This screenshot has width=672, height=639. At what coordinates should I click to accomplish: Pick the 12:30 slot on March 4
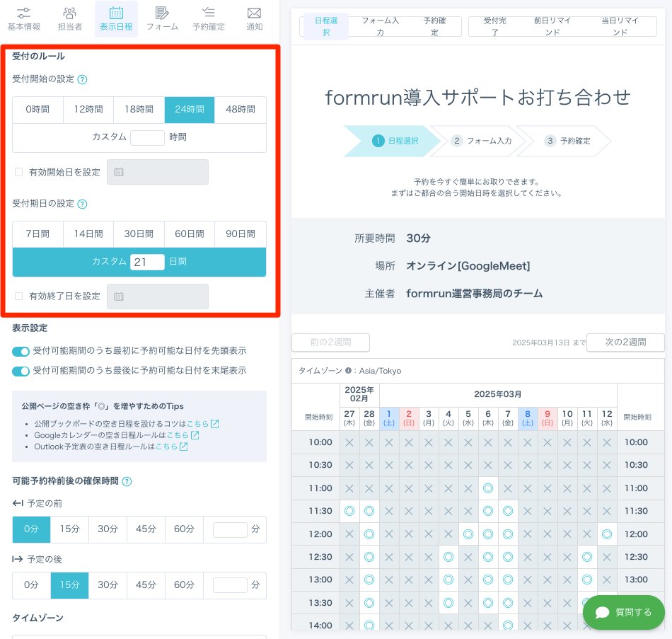pyautogui.click(x=448, y=557)
